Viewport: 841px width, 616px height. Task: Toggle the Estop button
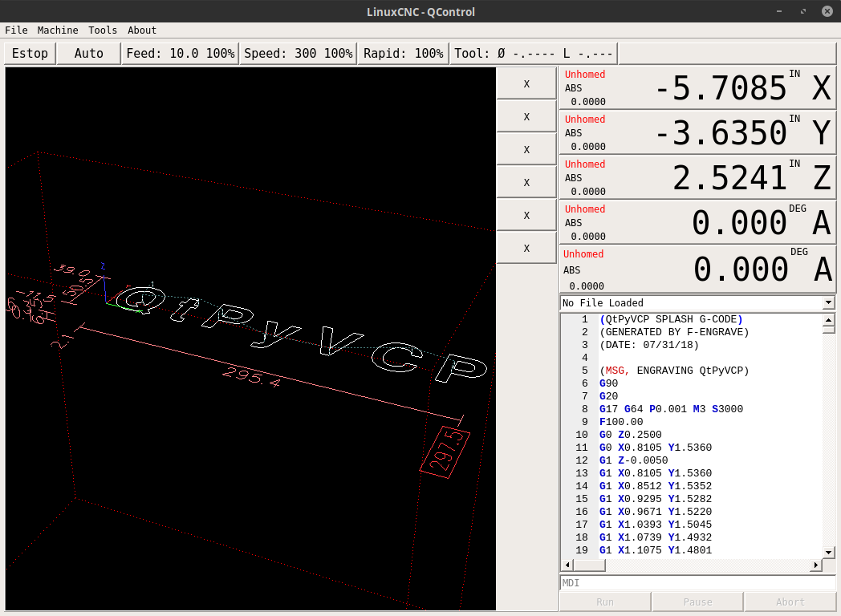pyautogui.click(x=30, y=54)
